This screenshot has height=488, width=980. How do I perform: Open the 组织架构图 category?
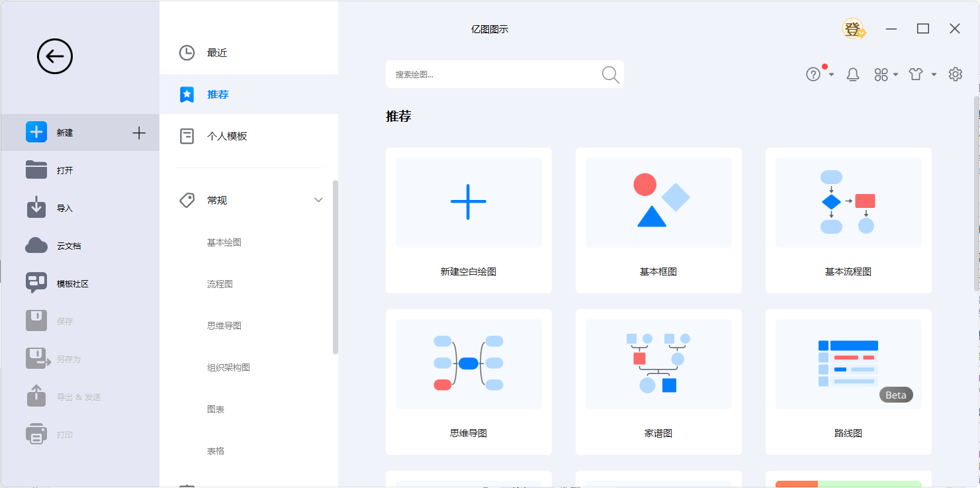(x=228, y=367)
